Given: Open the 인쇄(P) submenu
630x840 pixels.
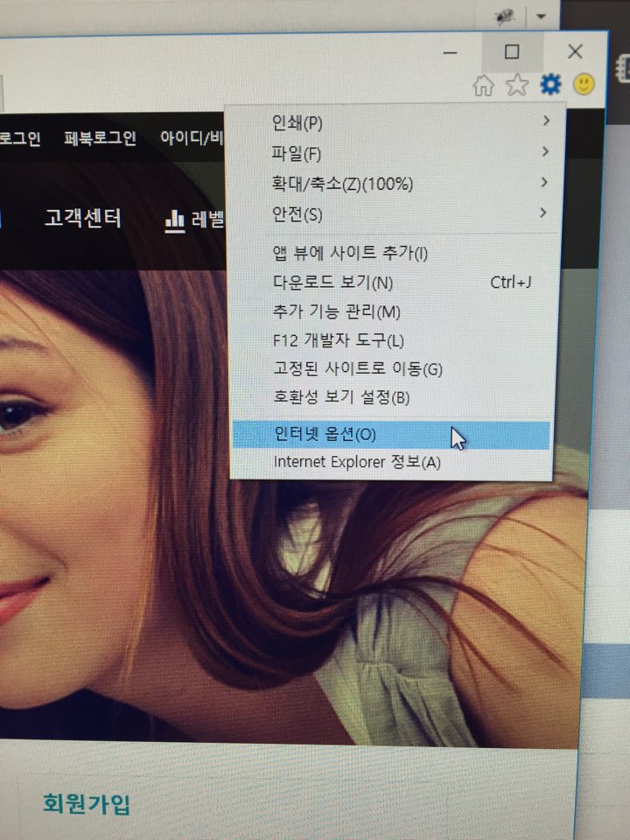Looking at the screenshot, I should tap(395, 122).
